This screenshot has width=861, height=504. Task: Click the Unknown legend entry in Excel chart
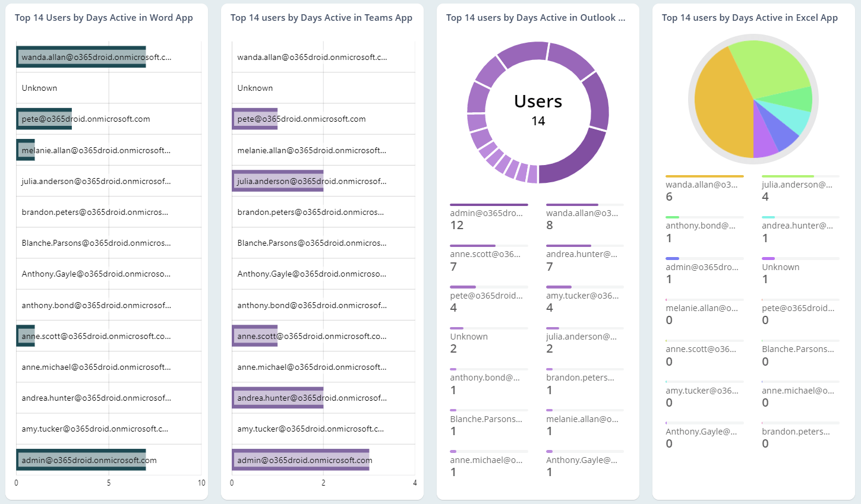tap(780, 267)
